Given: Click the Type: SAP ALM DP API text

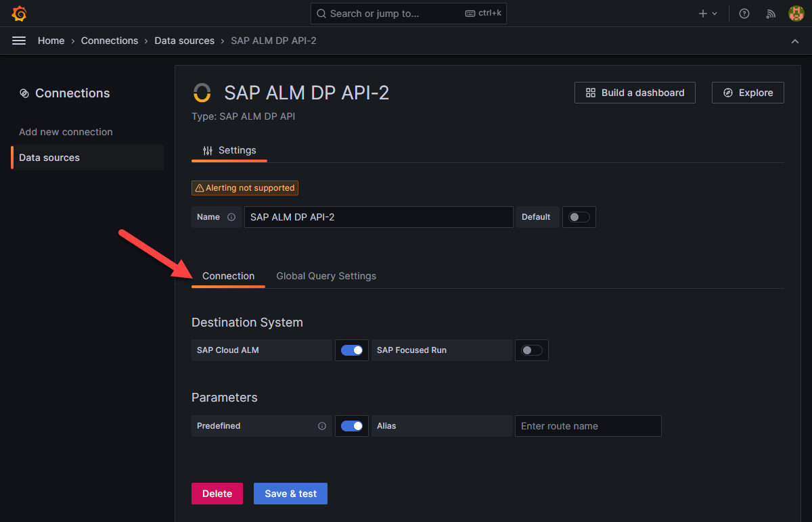Looking at the screenshot, I should coord(244,116).
